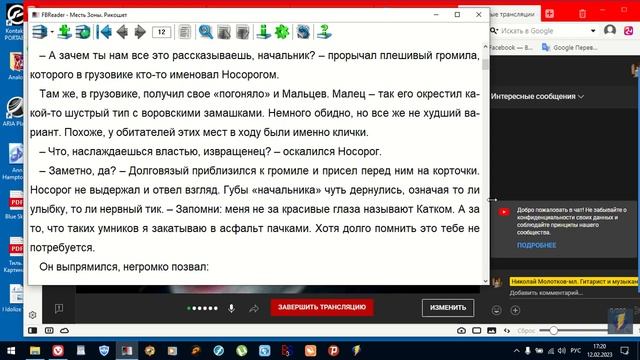Open stream settings gear icon
This screenshot has height=360, width=640.
point(33,315)
